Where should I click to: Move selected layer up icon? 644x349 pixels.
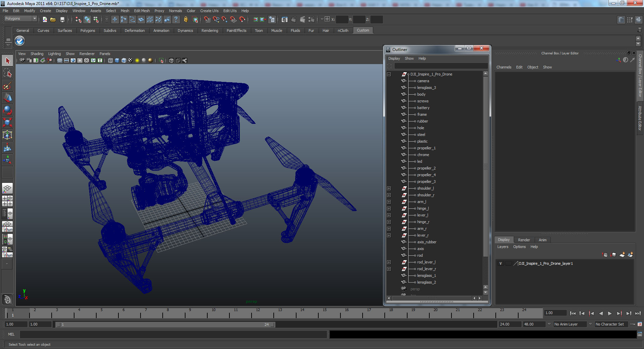[605, 255]
